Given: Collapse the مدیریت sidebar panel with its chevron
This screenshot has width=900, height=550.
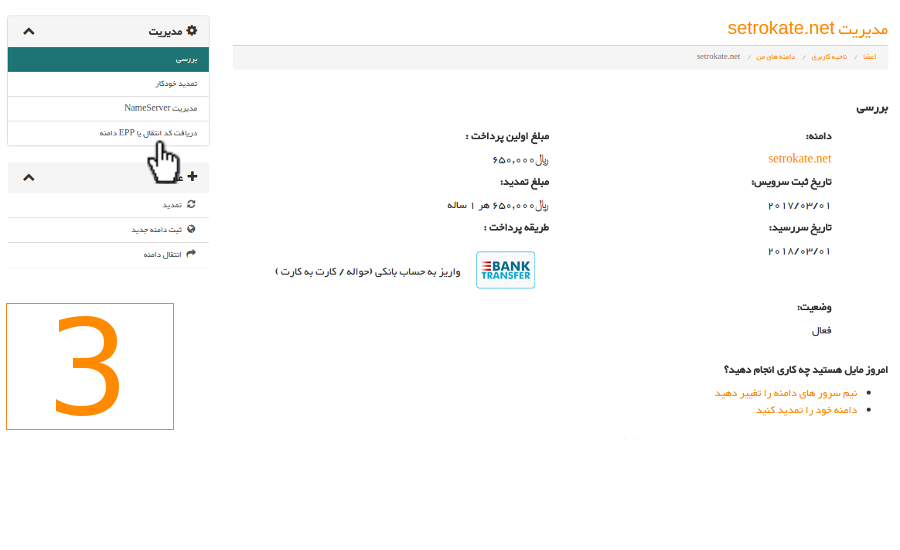Looking at the screenshot, I should pyautogui.click(x=29, y=31).
